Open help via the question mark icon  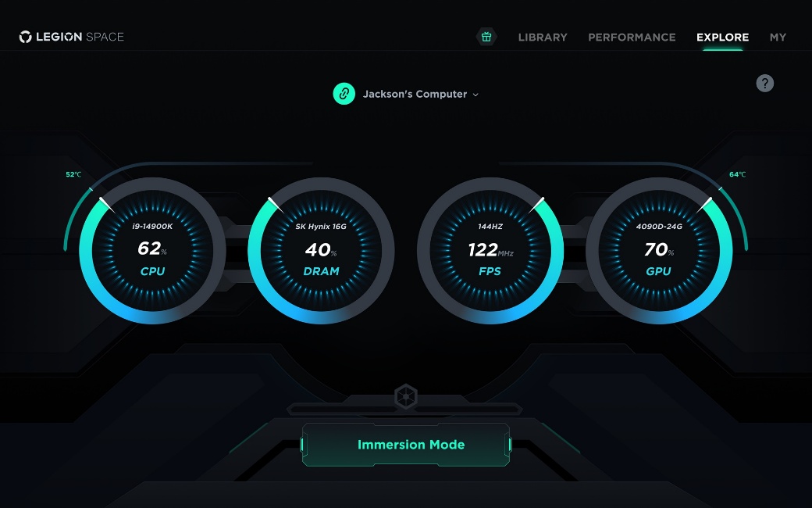765,83
